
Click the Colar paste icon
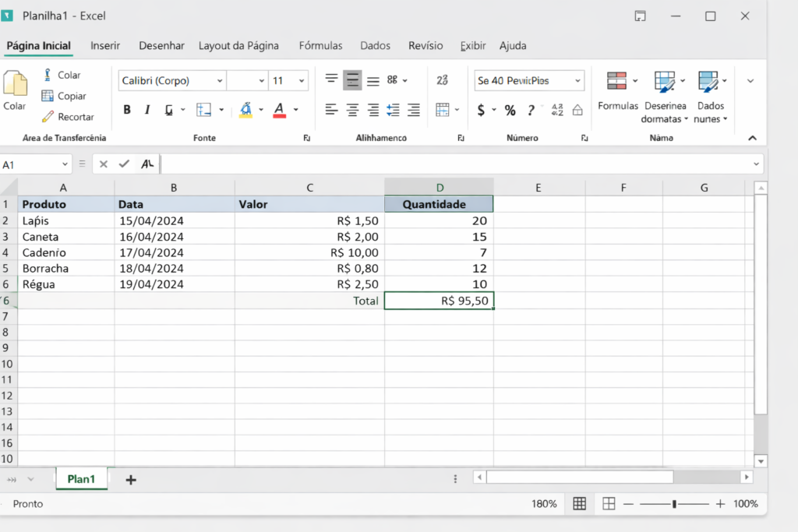click(x=15, y=84)
